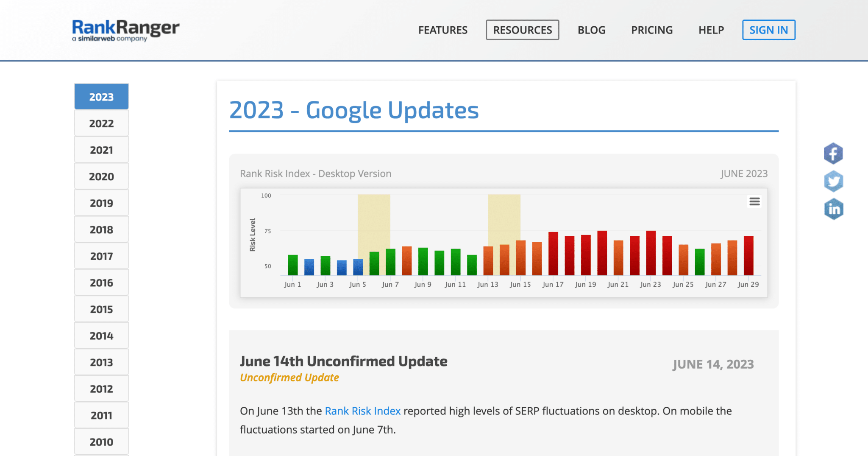
Task: Select the 2011 year tab
Action: point(102,415)
